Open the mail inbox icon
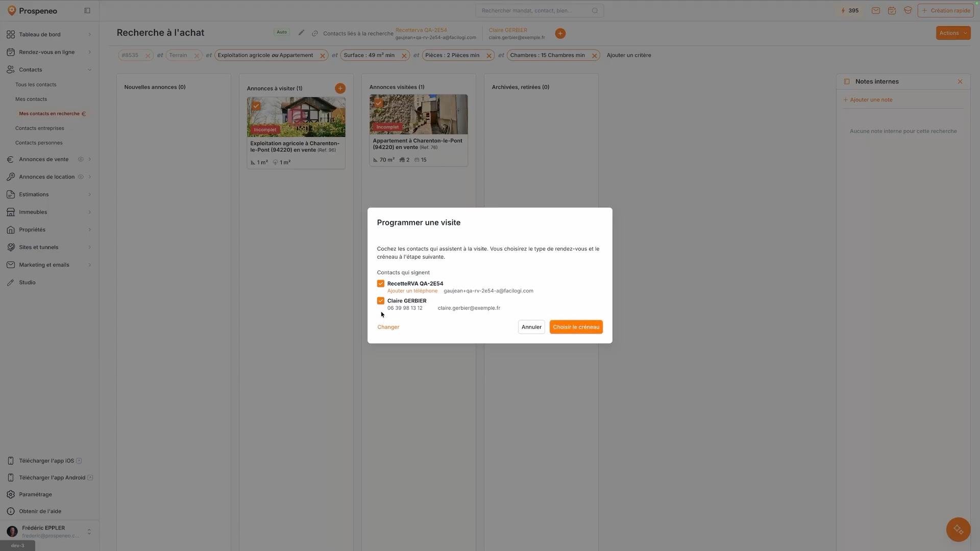 point(876,11)
